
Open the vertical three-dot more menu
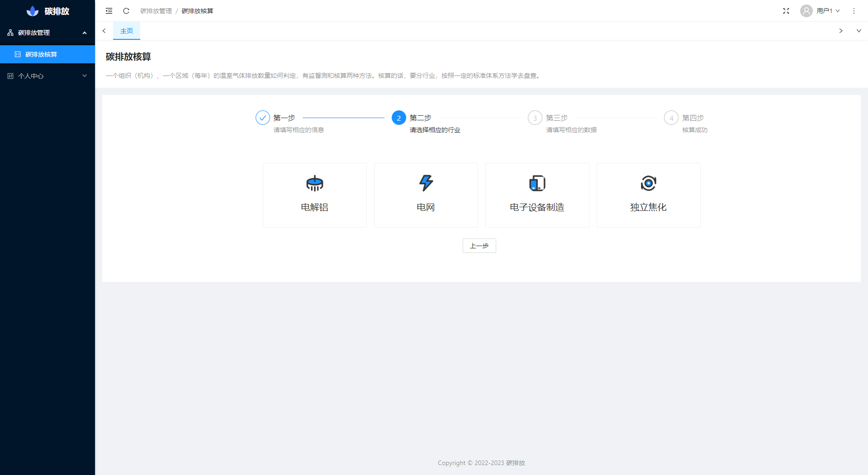point(854,11)
